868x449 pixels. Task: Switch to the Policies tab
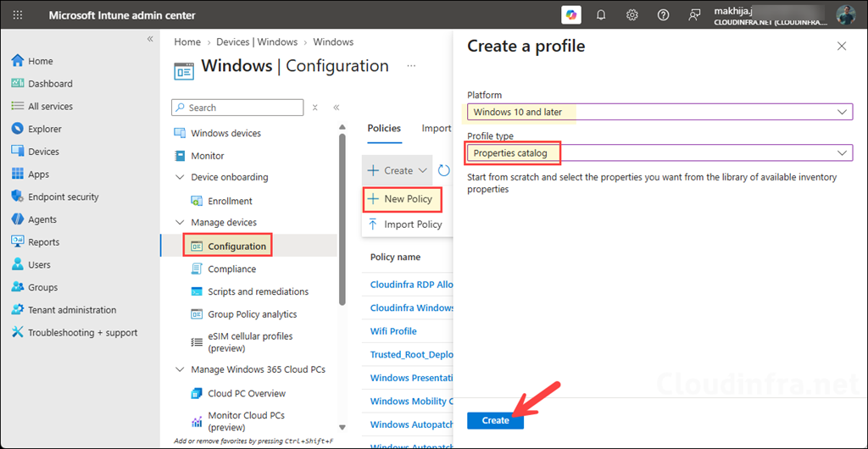coord(384,128)
